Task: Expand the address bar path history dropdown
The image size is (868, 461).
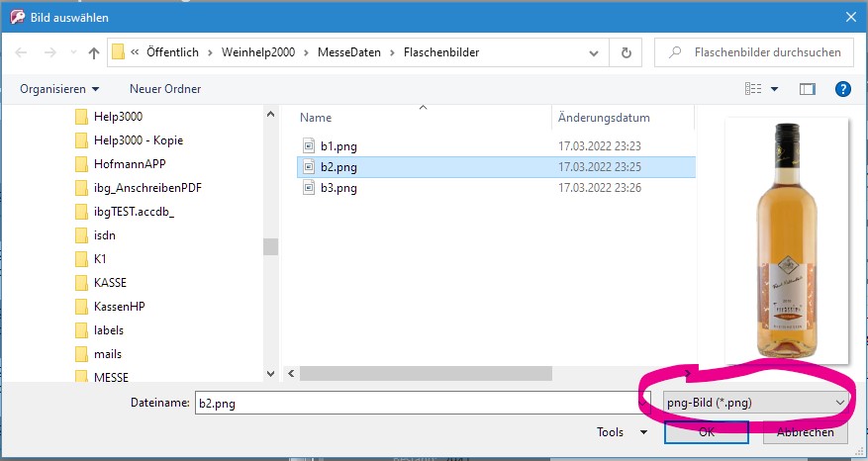Action: click(597, 52)
